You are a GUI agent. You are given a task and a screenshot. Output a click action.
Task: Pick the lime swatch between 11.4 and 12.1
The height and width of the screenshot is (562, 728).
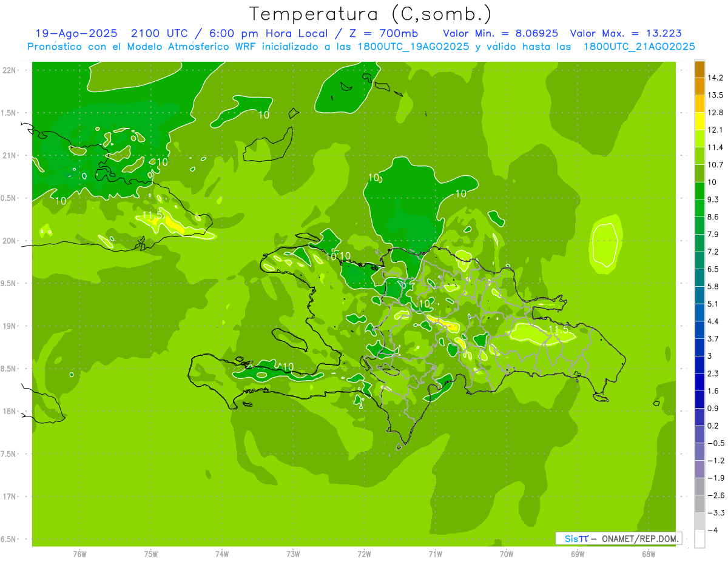[x=699, y=139]
